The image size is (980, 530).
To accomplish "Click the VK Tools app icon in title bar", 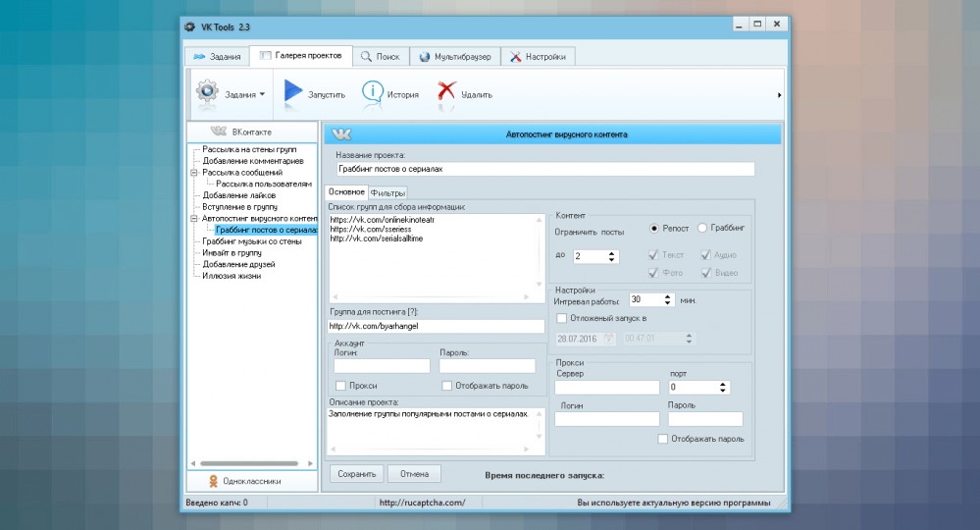I will pyautogui.click(x=190, y=26).
